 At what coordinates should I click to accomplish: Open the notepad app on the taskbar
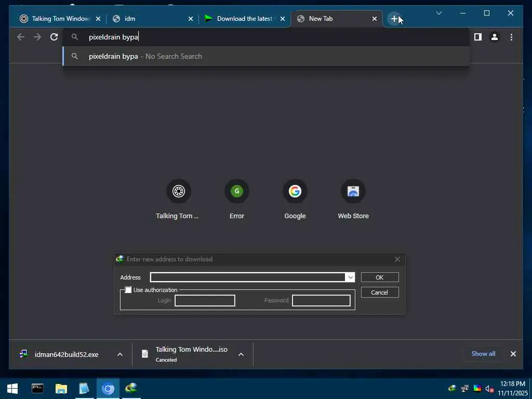84,389
